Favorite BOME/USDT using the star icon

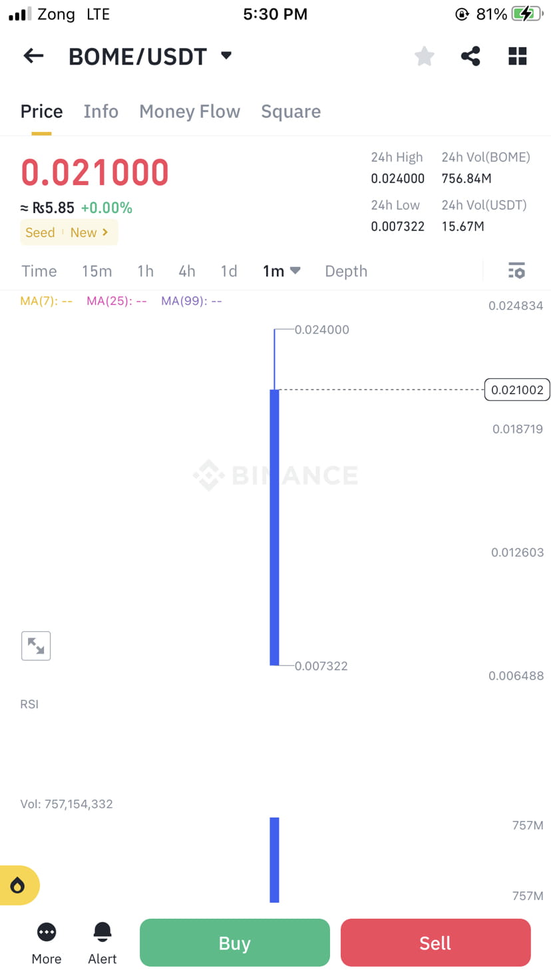[424, 56]
